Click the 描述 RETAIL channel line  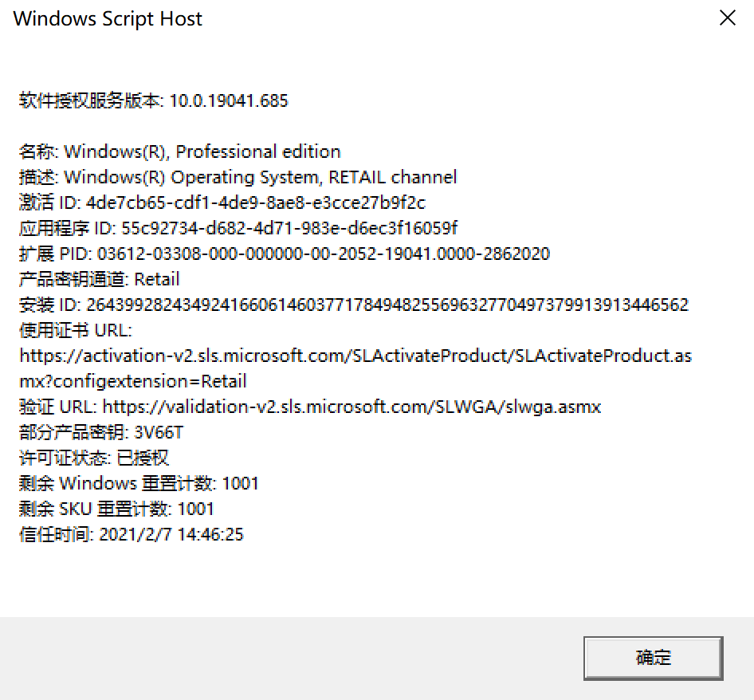tap(238, 177)
